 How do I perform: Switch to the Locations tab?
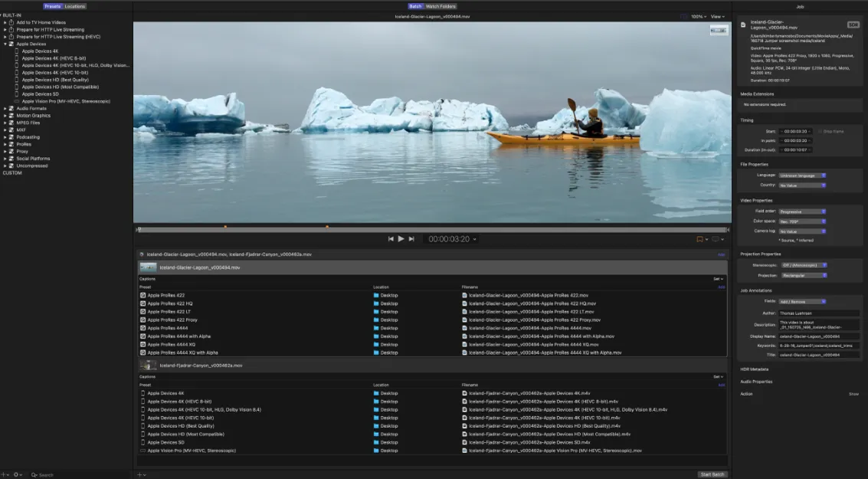(75, 6)
